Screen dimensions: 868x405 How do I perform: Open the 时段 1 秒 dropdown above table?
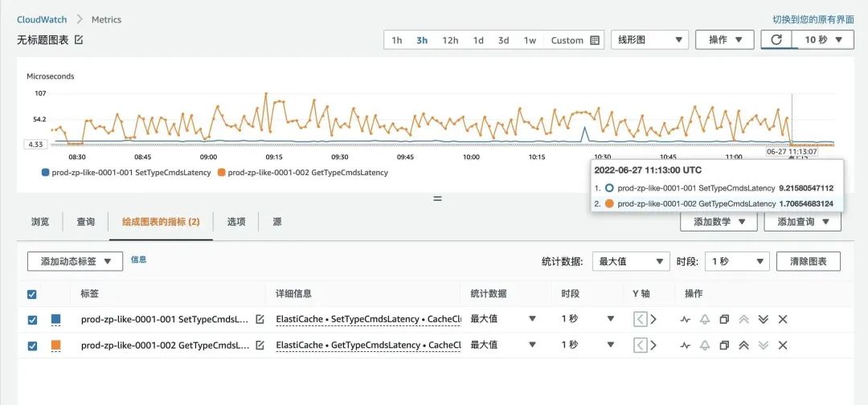(x=737, y=261)
